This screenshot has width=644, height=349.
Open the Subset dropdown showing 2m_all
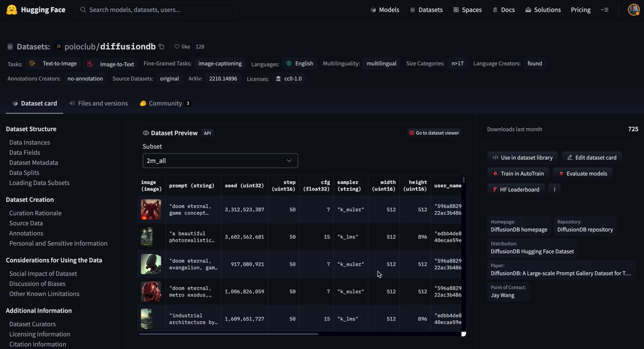point(220,160)
